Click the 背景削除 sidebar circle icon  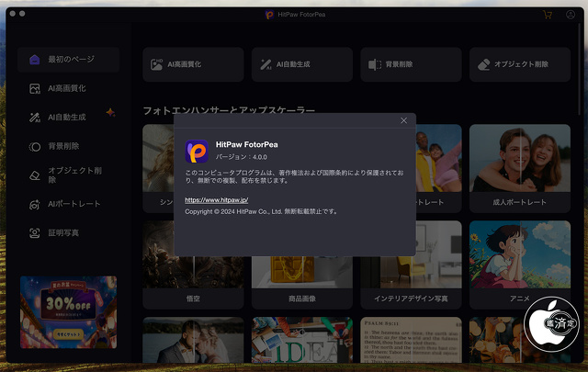pyautogui.click(x=35, y=147)
